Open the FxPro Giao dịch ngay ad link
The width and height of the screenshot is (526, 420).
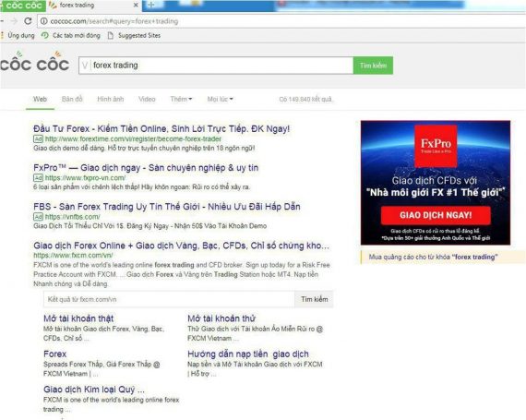[146, 168]
